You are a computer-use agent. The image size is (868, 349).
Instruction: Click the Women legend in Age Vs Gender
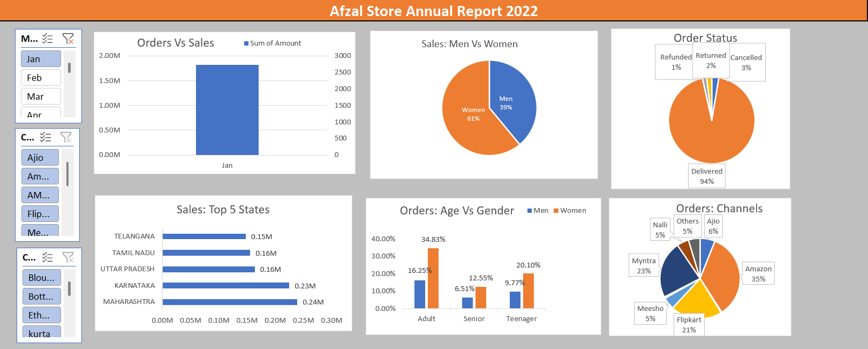point(570,211)
